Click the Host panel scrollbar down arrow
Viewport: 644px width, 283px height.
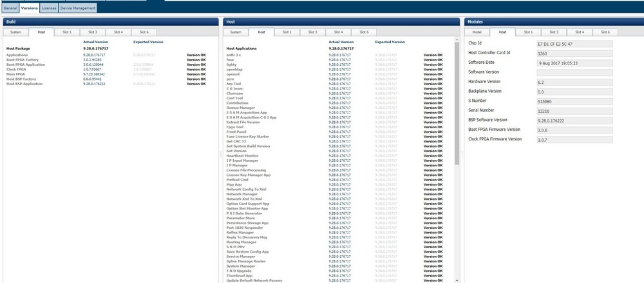pyautogui.click(x=457, y=280)
